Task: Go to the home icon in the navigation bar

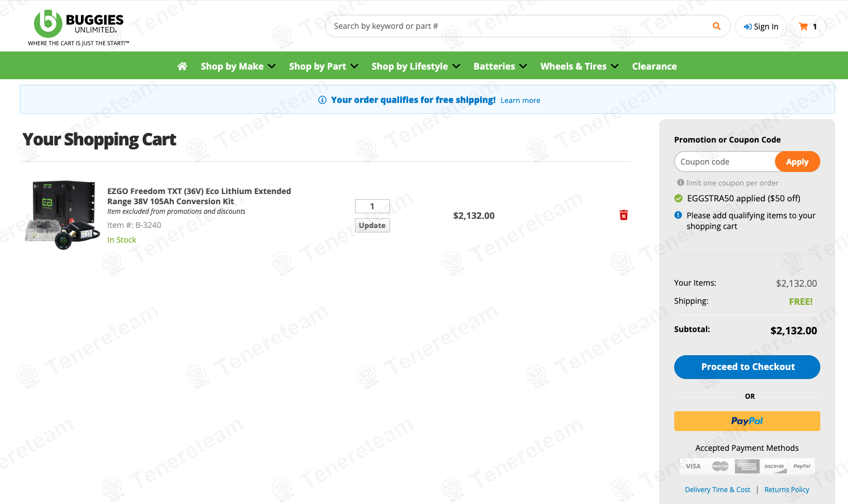Action: point(182,66)
